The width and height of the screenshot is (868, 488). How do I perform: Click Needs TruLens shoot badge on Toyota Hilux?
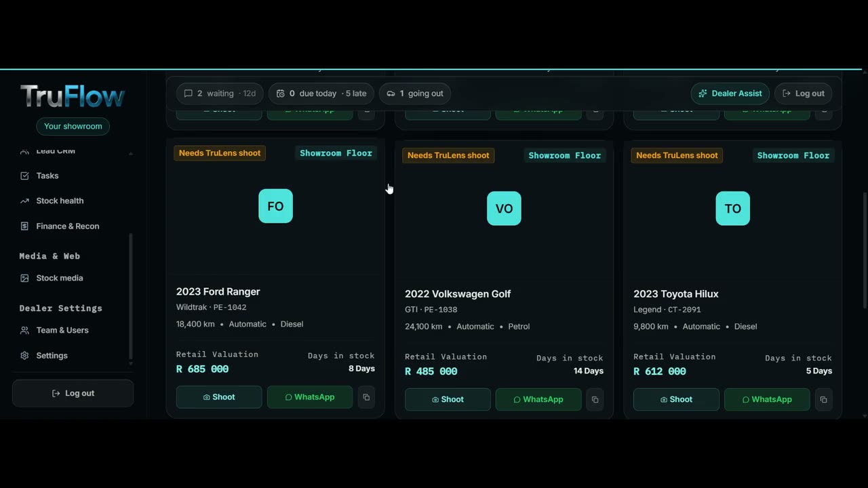pyautogui.click(x=677, y=155)
